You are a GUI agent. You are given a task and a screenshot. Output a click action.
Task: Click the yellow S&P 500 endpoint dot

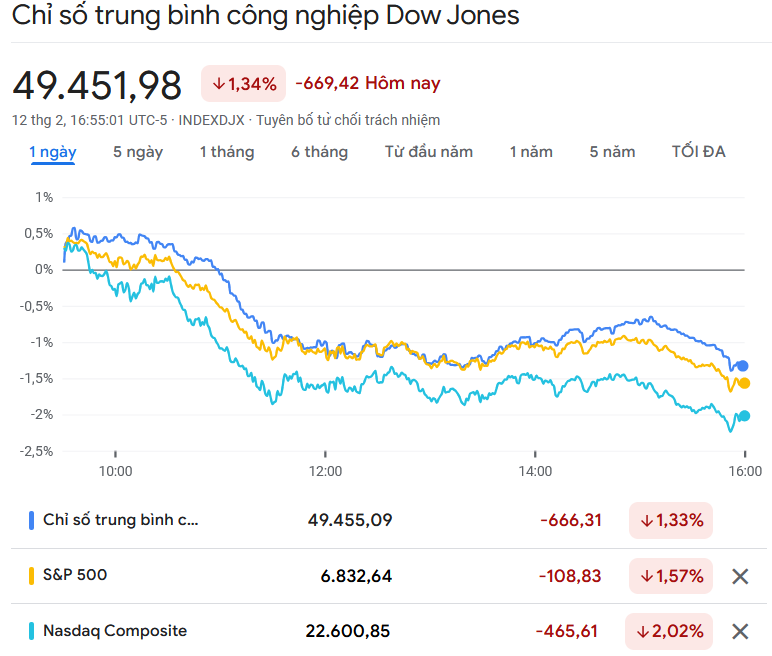click(x=744, y=383)
